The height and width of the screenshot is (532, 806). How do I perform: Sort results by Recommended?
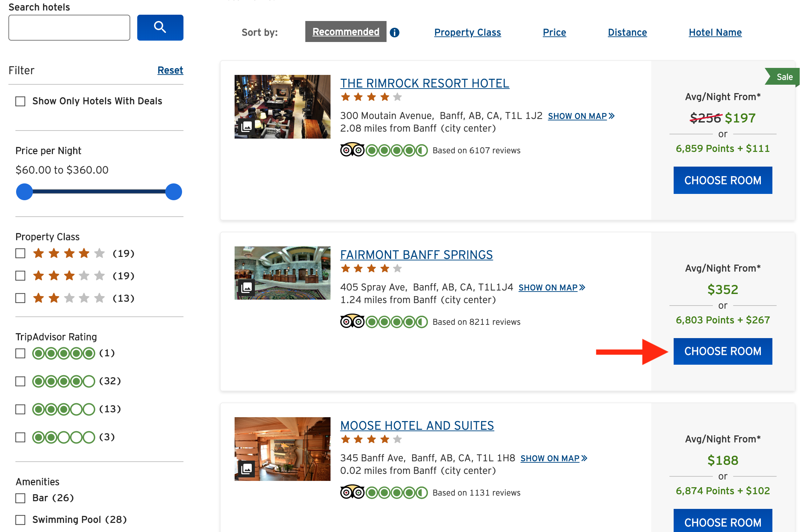click(346, 32)
